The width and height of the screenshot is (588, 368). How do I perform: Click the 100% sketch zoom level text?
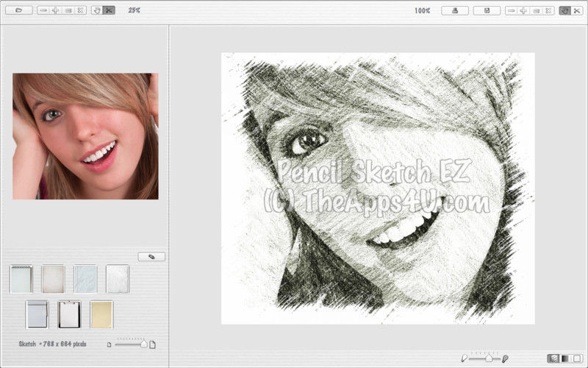pos(422,10)
